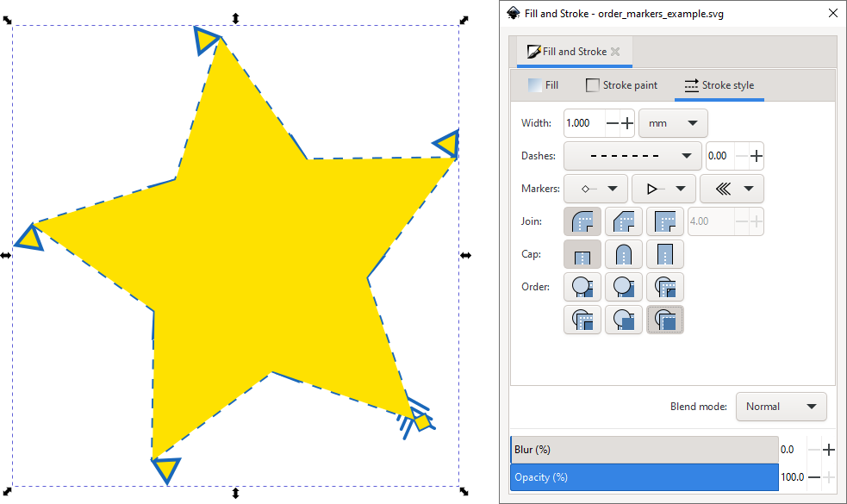Choose fill, stroke, markers paint order
This screenshot has width=847, height=504.
(x=582, y=287)
